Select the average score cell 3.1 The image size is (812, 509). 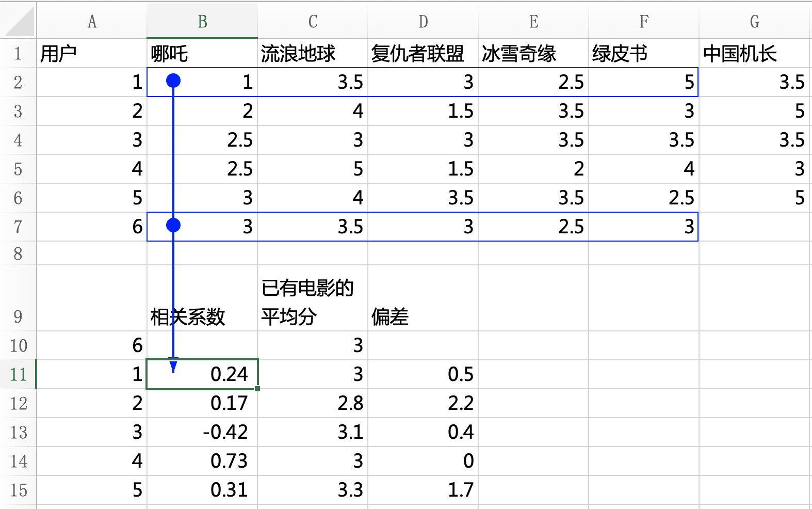(313, 432)
